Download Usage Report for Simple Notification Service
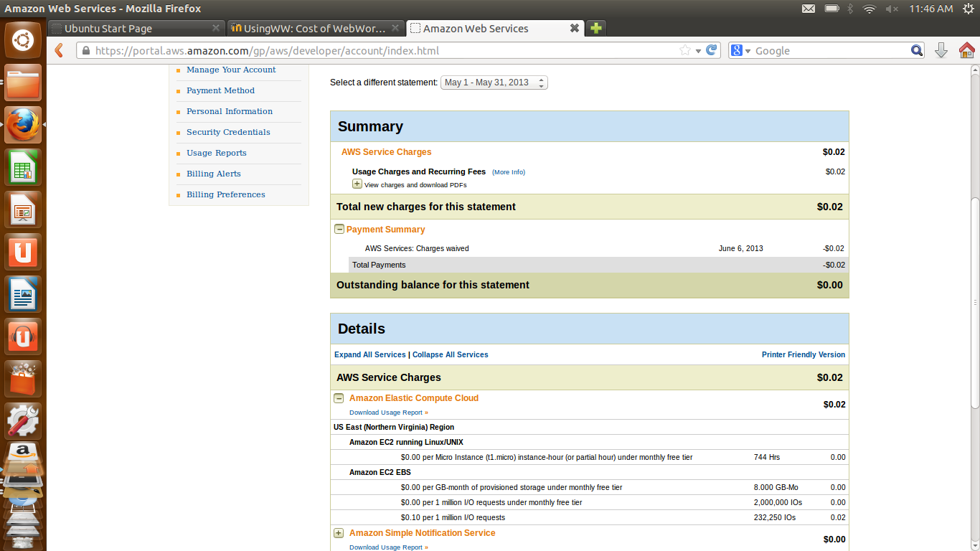The image size is (980, 551). [x=388, y=547]
